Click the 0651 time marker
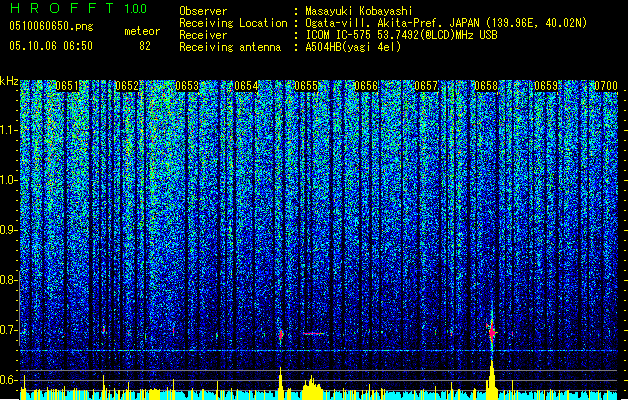This screenshot has height=400, width=629. tap(67, 86)
